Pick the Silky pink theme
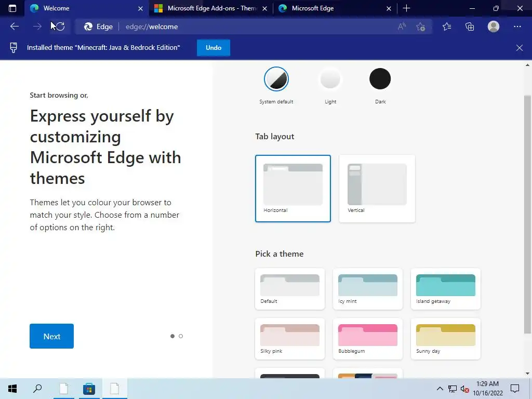 [290, 339]
